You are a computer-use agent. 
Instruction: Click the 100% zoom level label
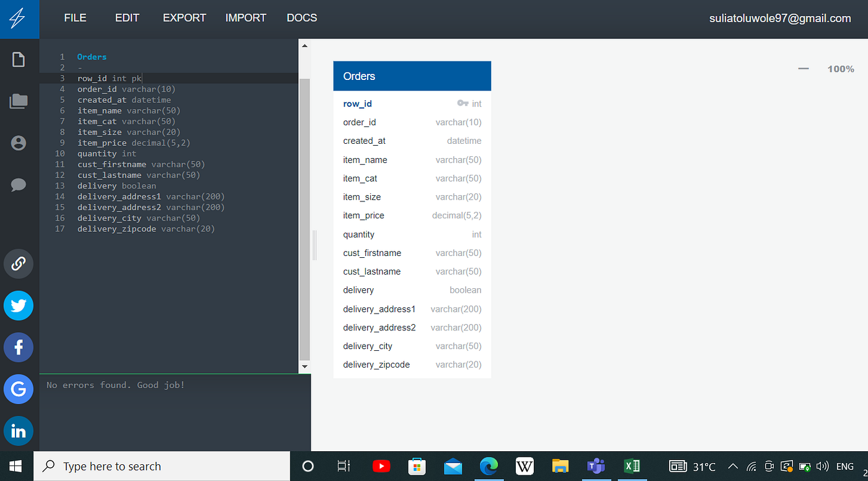point(841,69)
